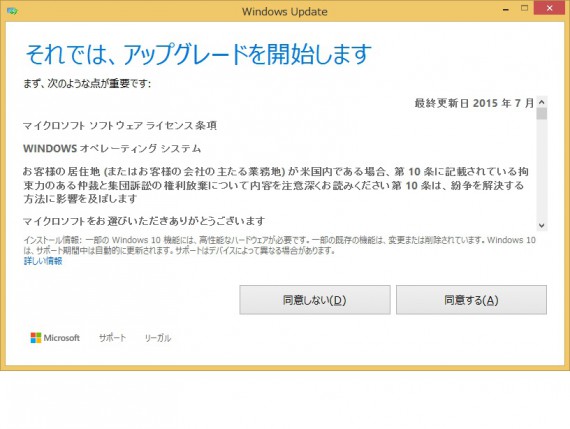Click the WINDOWS オペレーティング システム line

(x=112, y=148)
